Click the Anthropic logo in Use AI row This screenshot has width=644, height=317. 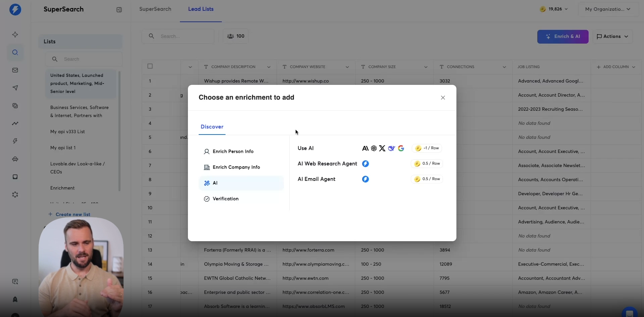click(x=365, y=148)
